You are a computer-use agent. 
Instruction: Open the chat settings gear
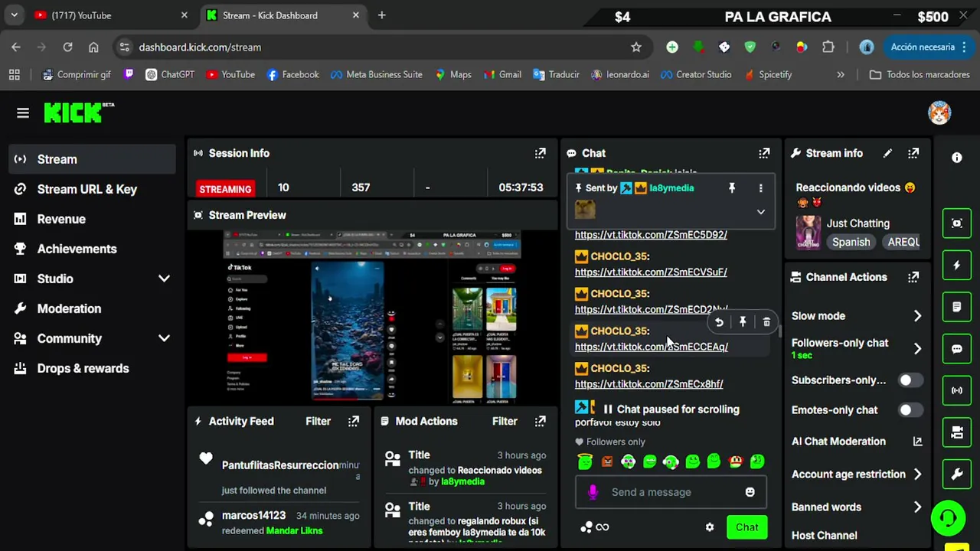(710, 527)
